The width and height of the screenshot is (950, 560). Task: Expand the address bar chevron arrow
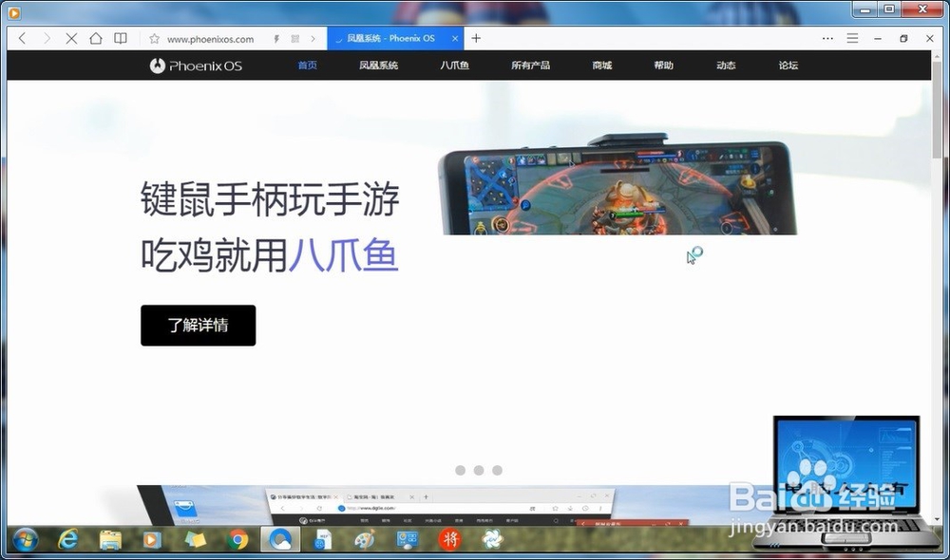click(313, 39)
